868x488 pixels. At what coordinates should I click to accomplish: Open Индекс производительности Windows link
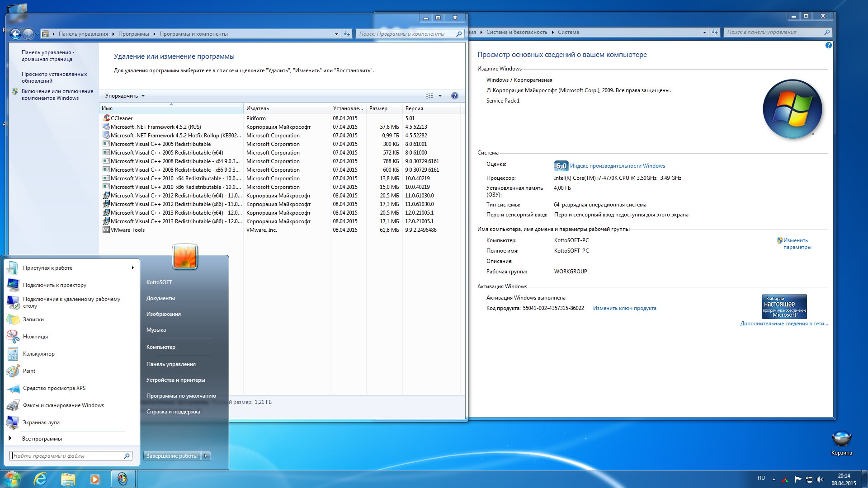[617, 166]
